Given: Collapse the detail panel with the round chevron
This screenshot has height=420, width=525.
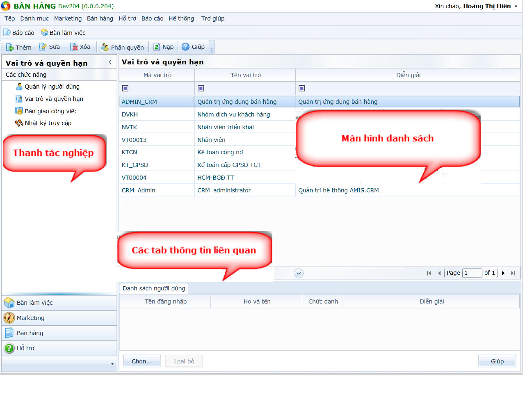Looking at the screenshot, I should 299,274.
